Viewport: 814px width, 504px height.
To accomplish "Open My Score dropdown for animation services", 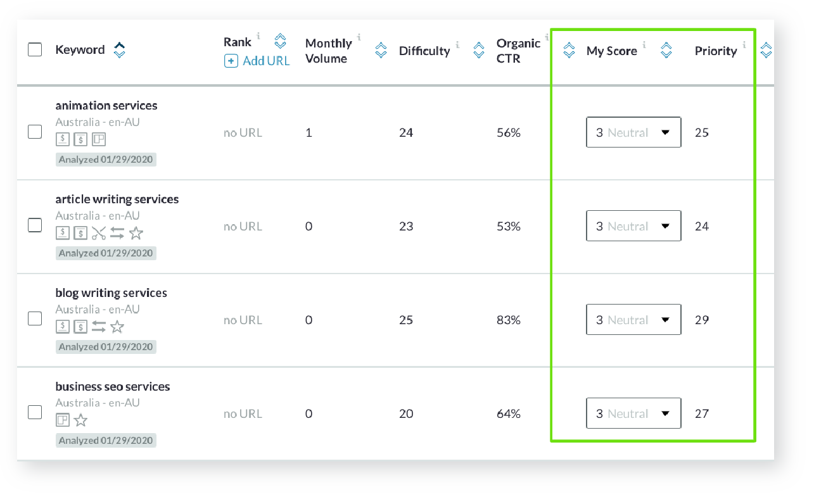I will [x=633, y=132].
